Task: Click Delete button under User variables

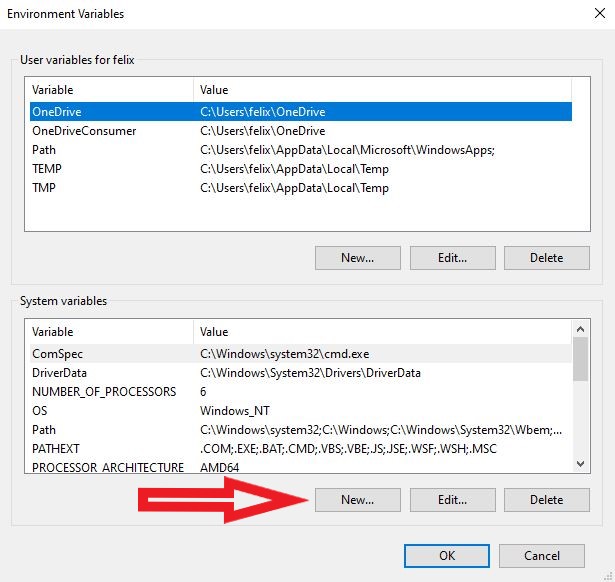Action: coord(546,257)
